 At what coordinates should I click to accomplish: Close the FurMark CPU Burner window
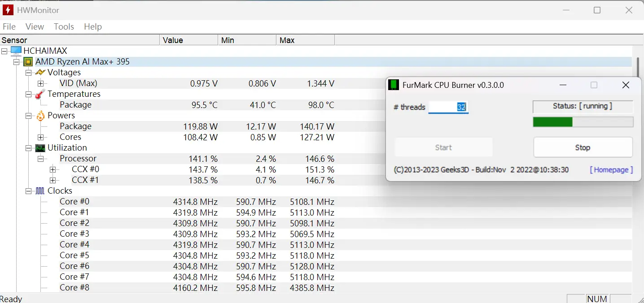626,85
